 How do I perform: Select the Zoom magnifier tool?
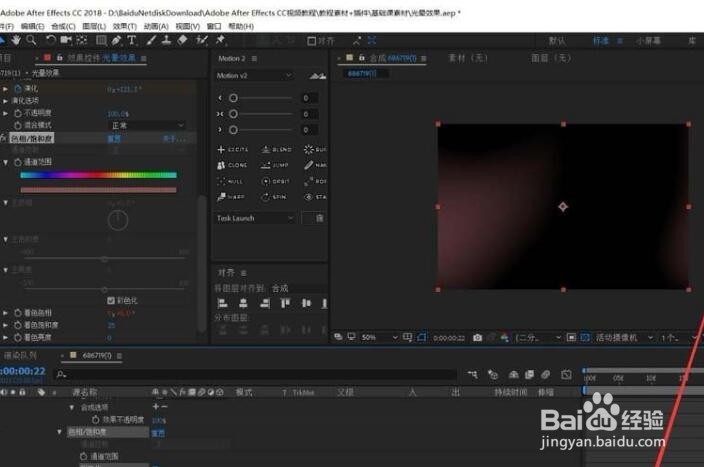[x=31, y=40]
